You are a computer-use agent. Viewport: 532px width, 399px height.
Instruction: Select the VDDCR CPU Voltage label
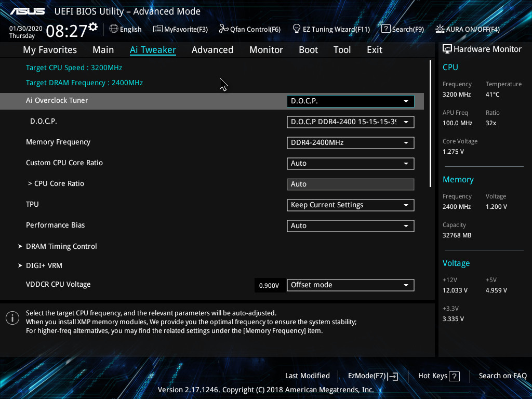58,284
